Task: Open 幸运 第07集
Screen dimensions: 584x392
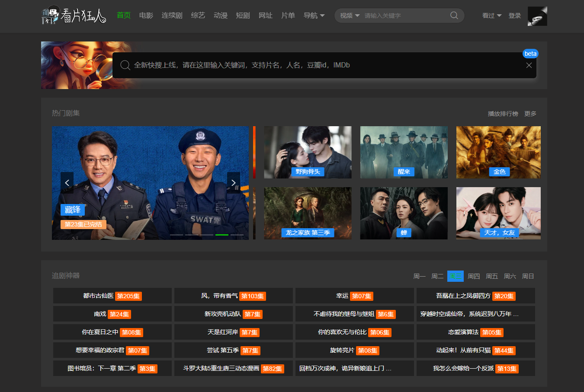Action: pyautogui.click(x=355, y=296)
